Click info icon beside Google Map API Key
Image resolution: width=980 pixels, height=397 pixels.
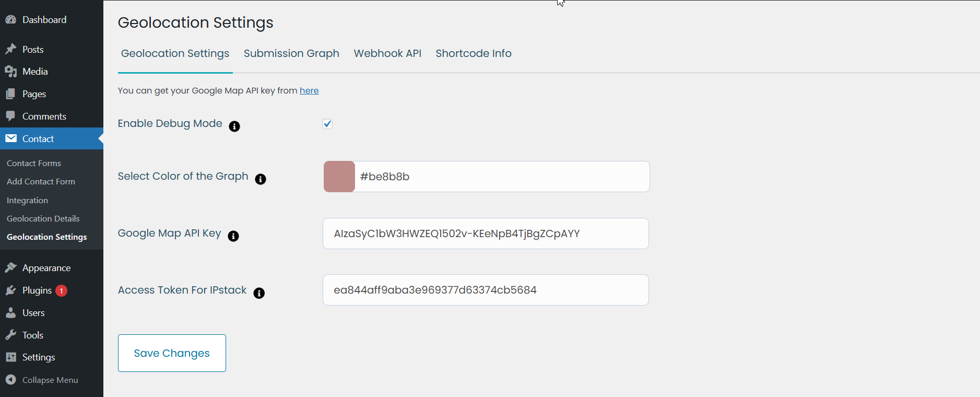pyautogui.click(x=233, y=236)
